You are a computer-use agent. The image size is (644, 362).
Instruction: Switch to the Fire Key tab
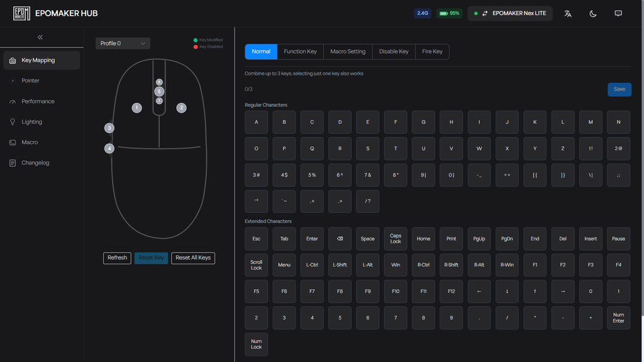432,52
